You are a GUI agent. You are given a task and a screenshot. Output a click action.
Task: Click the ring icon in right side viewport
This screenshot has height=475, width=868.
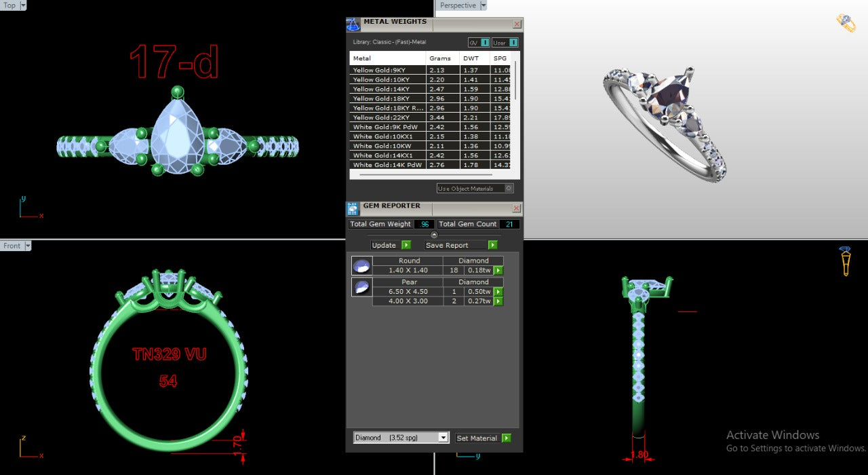[846, 261]
